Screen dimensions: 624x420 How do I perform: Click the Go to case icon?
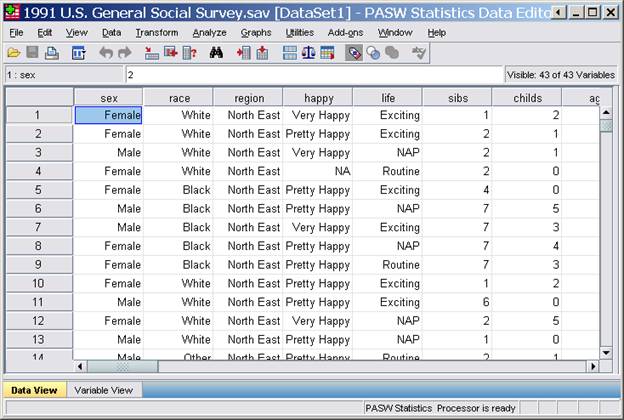click(x=151, y=53)
